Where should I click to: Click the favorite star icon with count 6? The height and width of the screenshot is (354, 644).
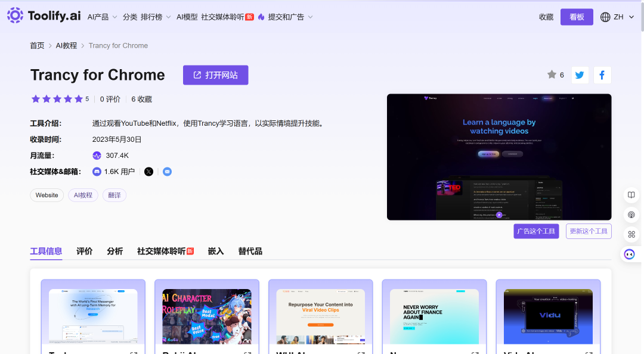pyautogui.click(x=552, y=74)
